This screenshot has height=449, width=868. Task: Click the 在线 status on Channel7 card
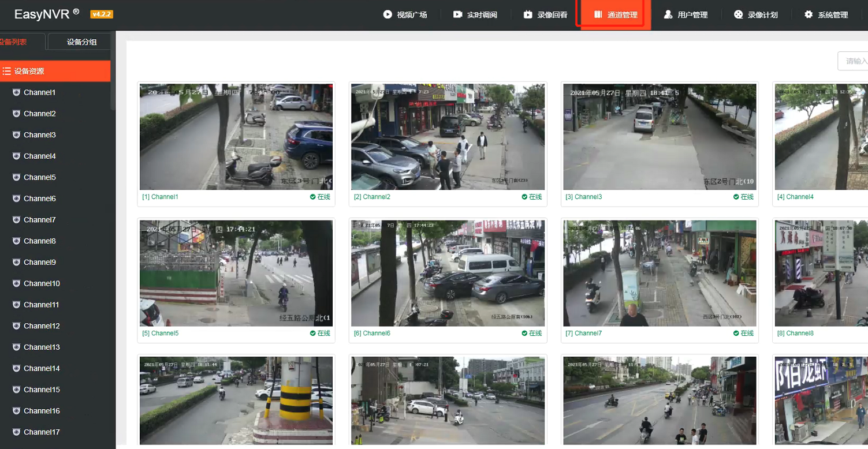[x=743, y=333]
